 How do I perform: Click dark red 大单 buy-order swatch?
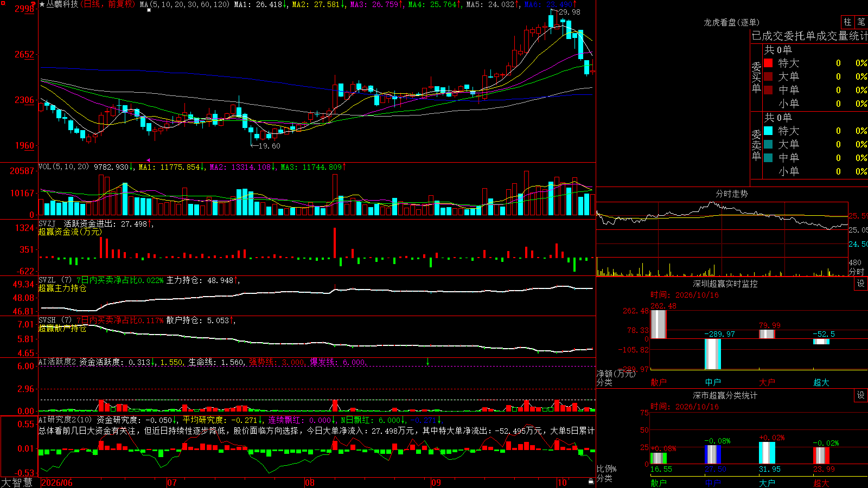pyautogui.click(x=768, y=76)
